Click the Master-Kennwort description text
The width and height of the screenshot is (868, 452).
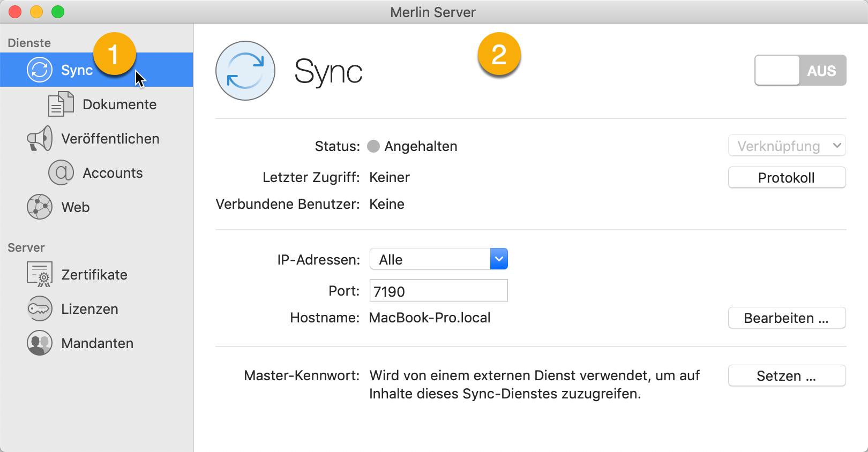pyautogui.click(x=534, y=385)
